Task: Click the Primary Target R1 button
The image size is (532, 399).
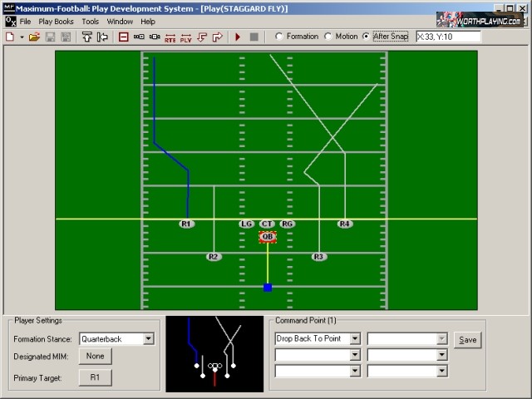Action: (x=95, y=377)
